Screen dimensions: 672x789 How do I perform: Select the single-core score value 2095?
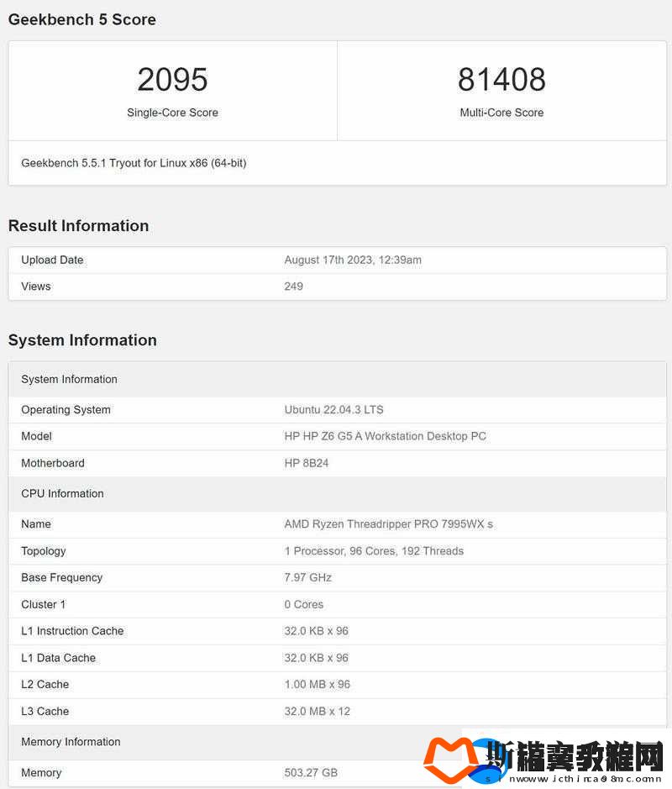tap(172, 80)
